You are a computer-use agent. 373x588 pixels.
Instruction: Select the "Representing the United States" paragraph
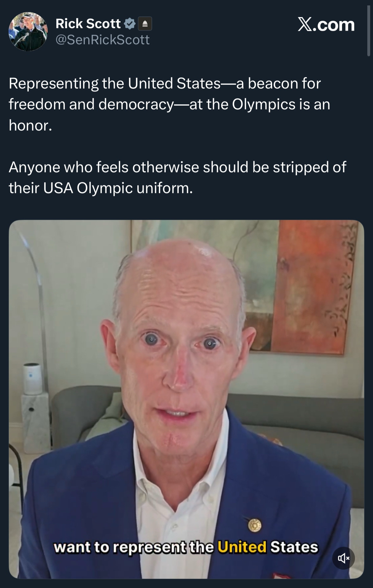click(170, 104)
